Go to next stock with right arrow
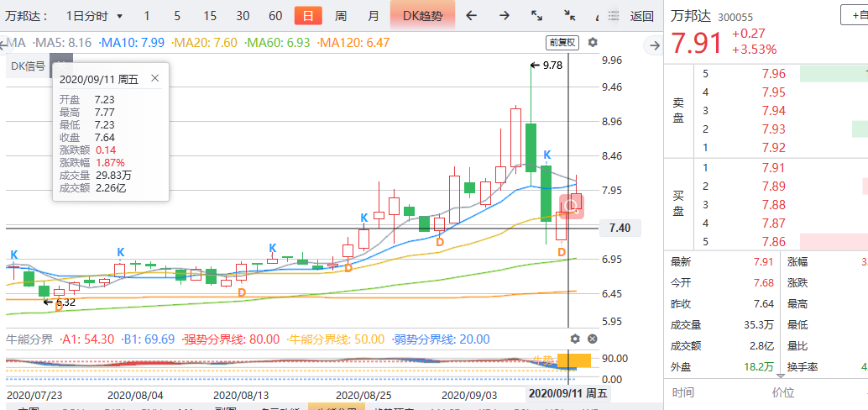Screen dimensions: 868x410 (504, 15)
